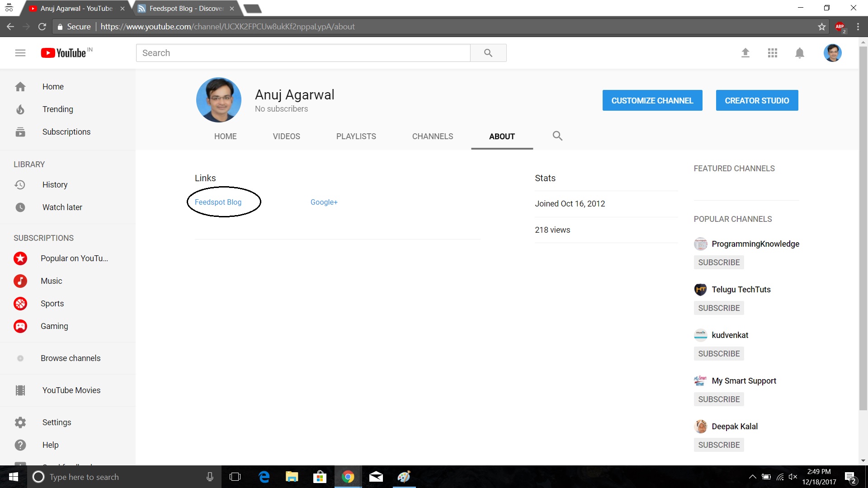868x488 pixels.
Task: Click the search magnifier button
Action: tap(488, 53)
